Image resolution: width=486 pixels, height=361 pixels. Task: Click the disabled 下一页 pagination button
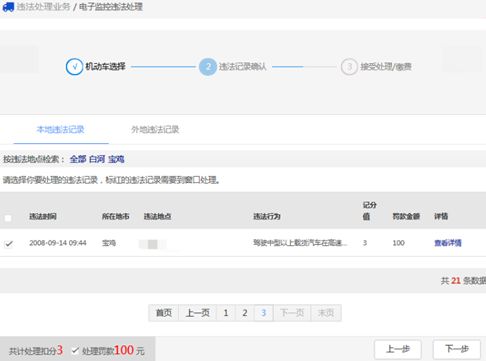292,313
